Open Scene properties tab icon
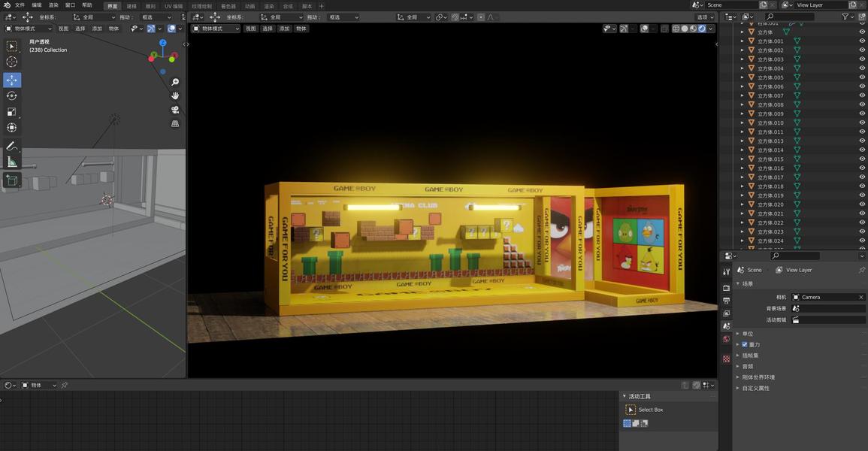The width and height of the screenshot is (868, 451). tap(726, 326)
